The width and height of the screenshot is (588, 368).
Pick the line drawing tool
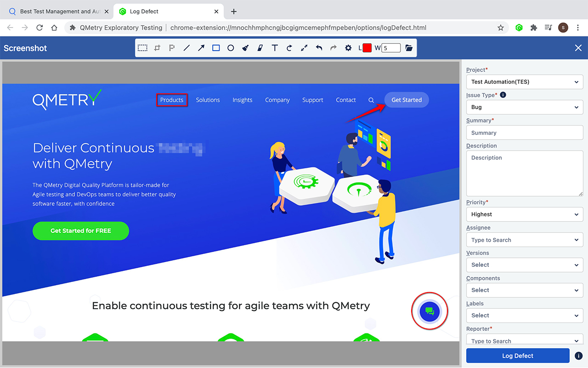click(x=186, y=48)
